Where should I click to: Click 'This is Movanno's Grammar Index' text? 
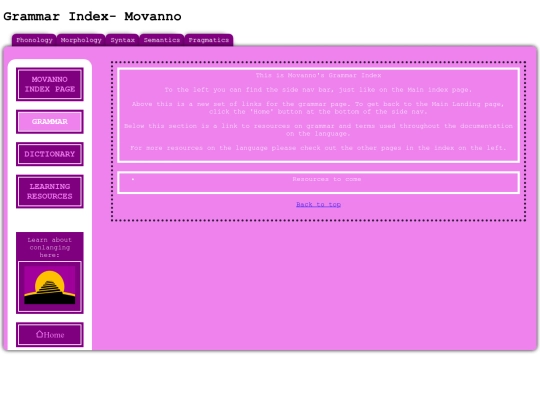[x=318, y=75]
